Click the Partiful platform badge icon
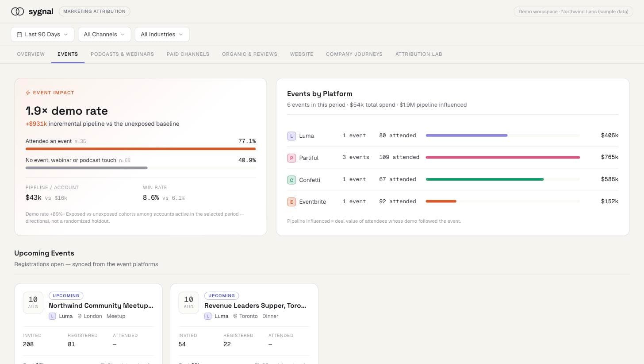The image size is (644, 364). pos(291,158)
